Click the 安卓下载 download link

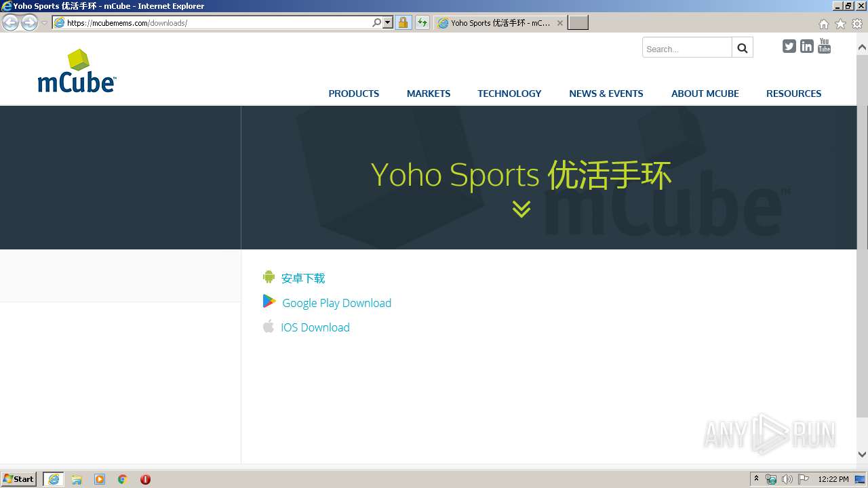point(303,278)
